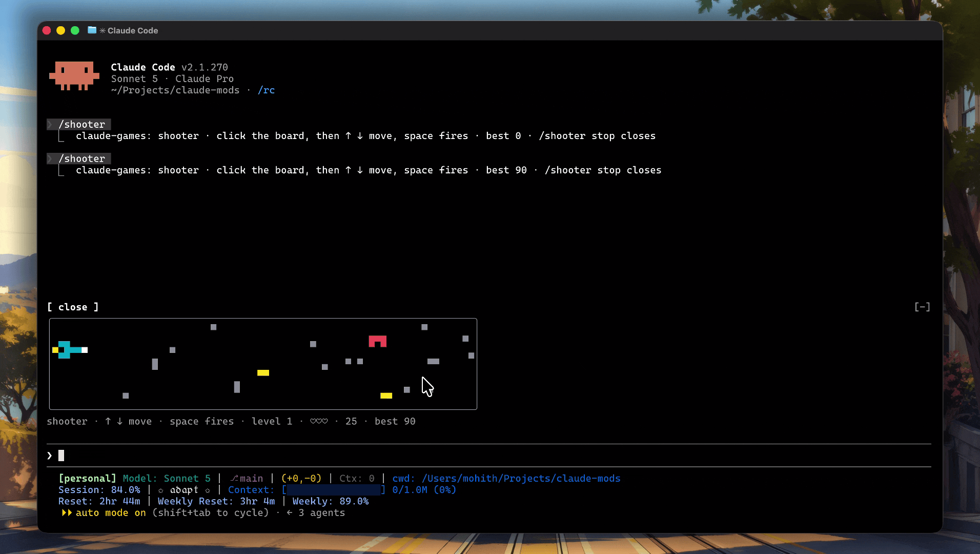
Task: Click the "[personal]" profile label
Action: pos(88,479)
